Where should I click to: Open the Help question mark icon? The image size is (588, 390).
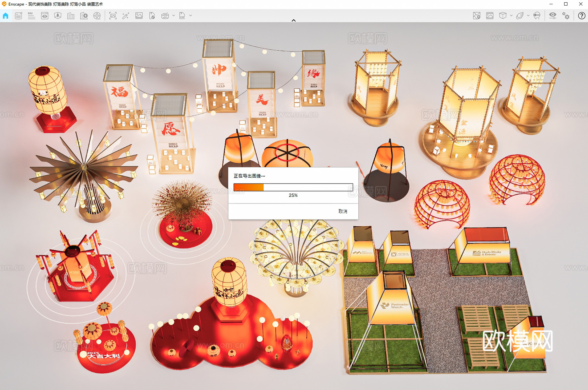[582, 16]
